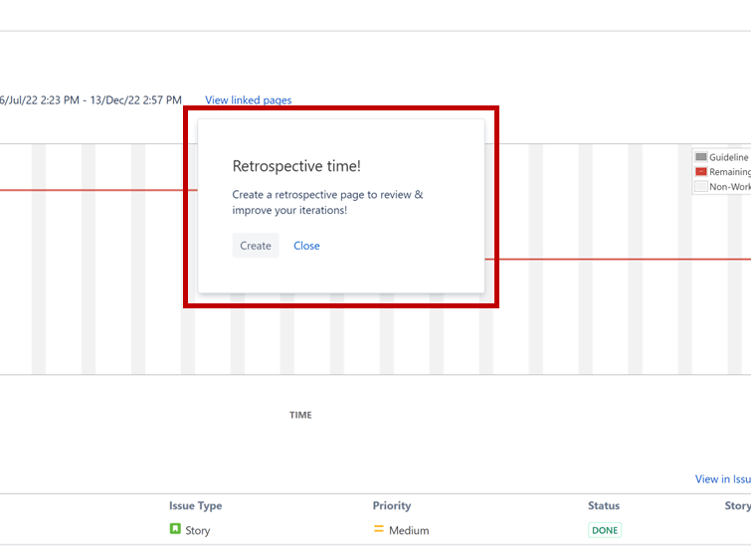Open the View linked pages link
754x560 pixels.
pos(248,100)
